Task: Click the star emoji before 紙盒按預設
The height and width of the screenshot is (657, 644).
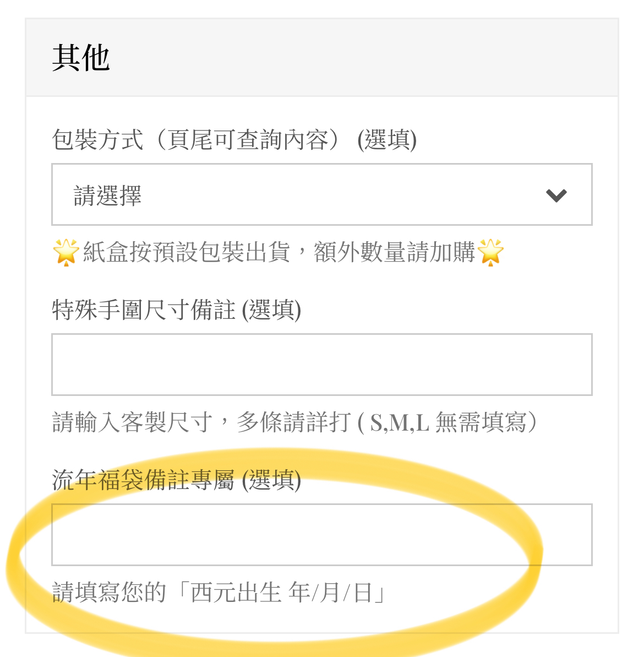Action: point(66,253)
